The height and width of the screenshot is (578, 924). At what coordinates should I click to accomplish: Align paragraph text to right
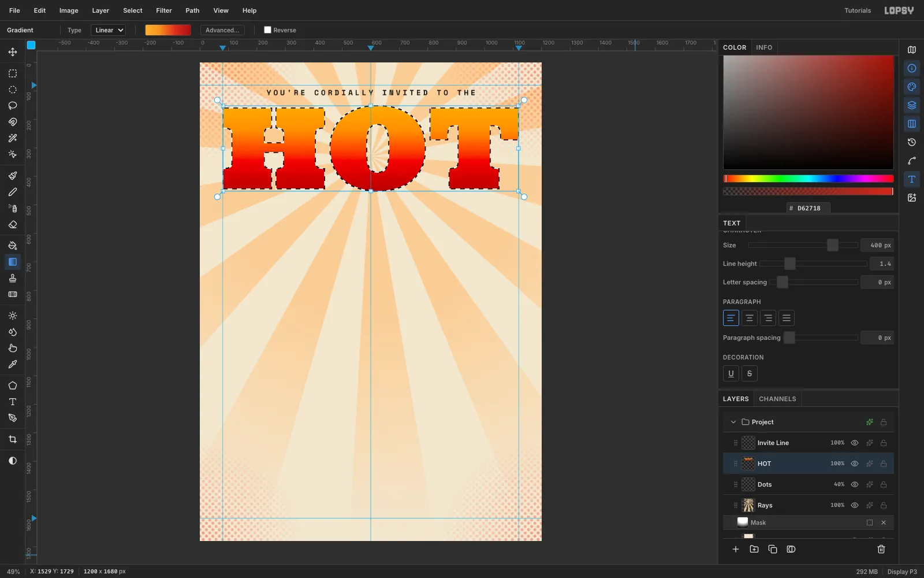(768, 318)
